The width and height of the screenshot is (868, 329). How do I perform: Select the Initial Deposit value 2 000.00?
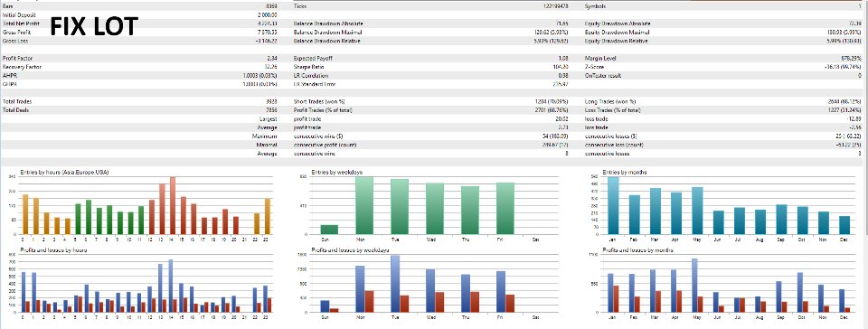click(x=268, y=15)
